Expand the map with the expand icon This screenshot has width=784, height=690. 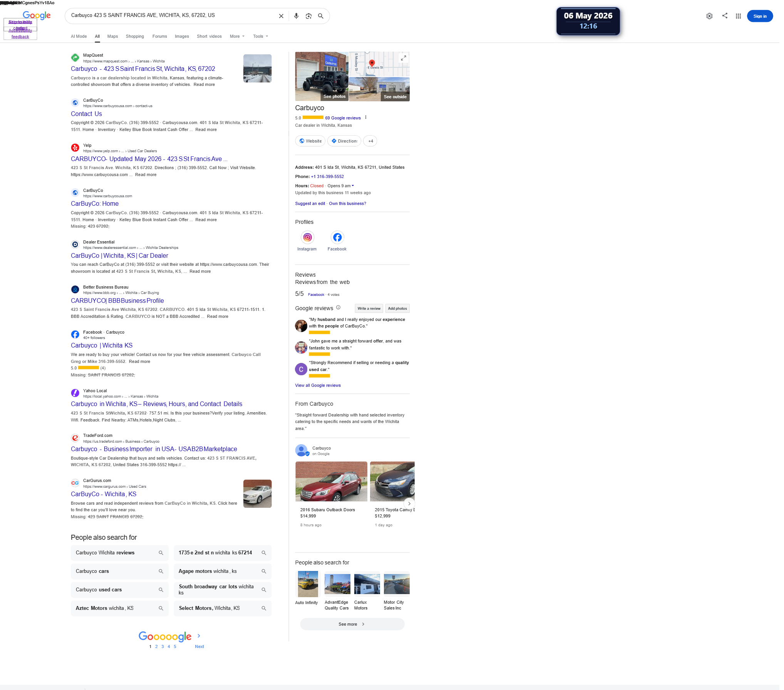point(403,58)
